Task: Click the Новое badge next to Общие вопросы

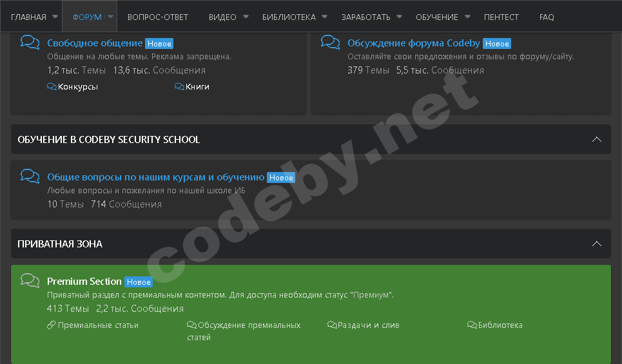Action: pyautogui.click(x=281, y=178)
